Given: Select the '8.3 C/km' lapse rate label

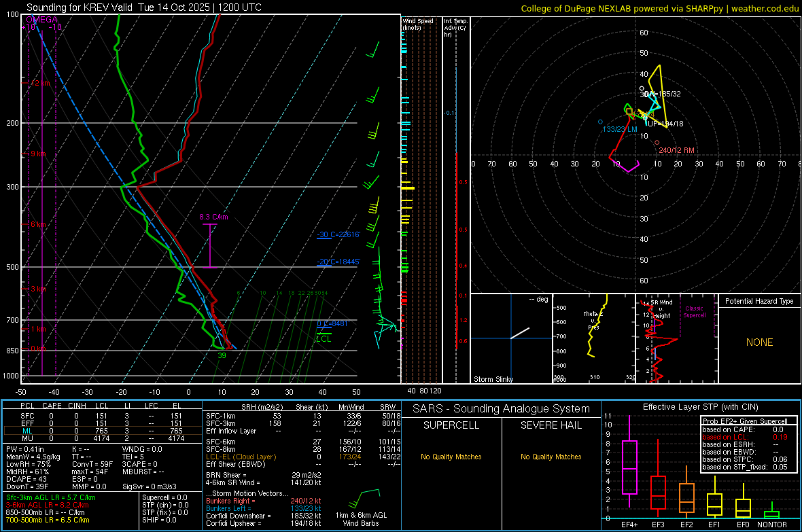Looking at the screenshot, I should click(x=213, y=217).
